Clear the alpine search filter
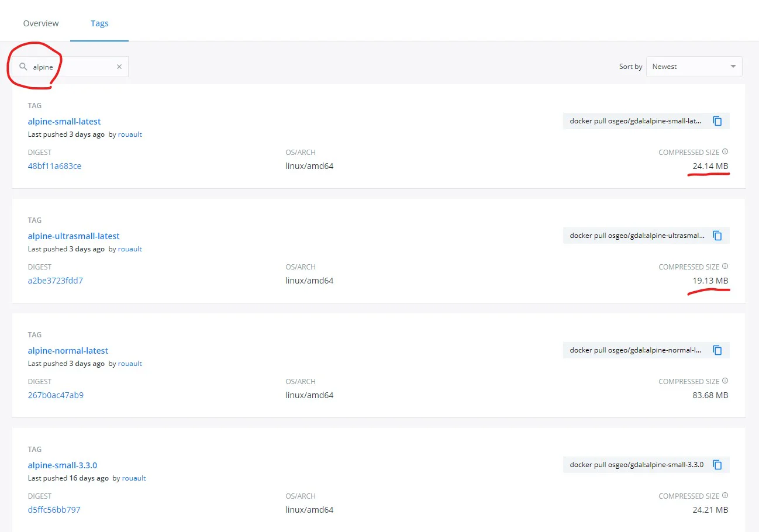The height and width of the screenshot is (532, 759). (119, 67)
